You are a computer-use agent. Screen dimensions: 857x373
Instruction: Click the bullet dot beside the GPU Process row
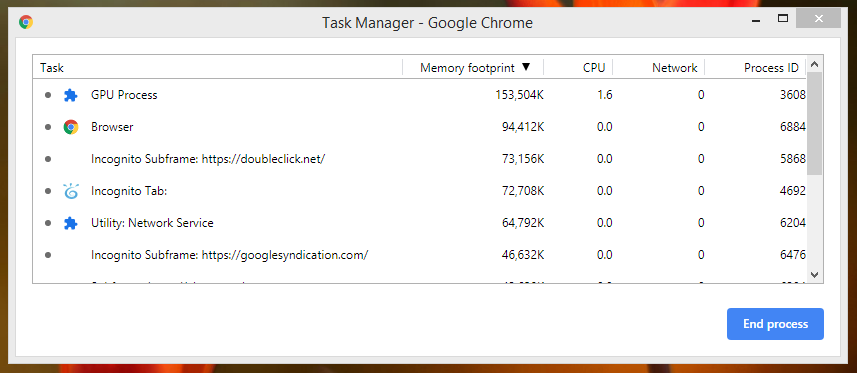click(x=48, y=95)
